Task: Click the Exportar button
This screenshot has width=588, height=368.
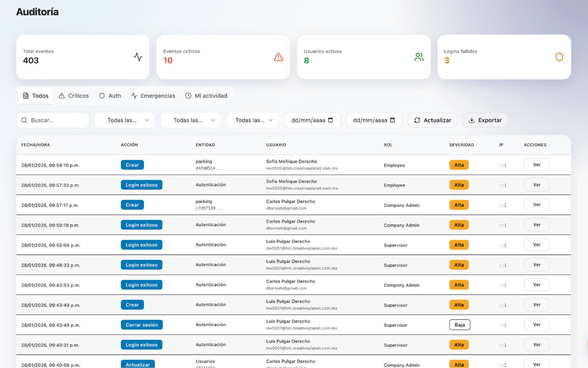Action: pos(485,120)
